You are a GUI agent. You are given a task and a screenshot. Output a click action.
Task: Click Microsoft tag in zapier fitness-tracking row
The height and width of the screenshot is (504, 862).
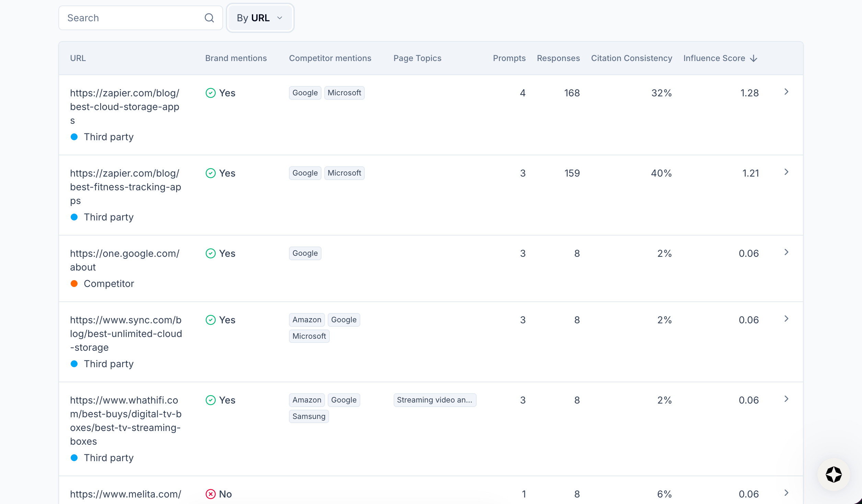click(x=344, y=173)
